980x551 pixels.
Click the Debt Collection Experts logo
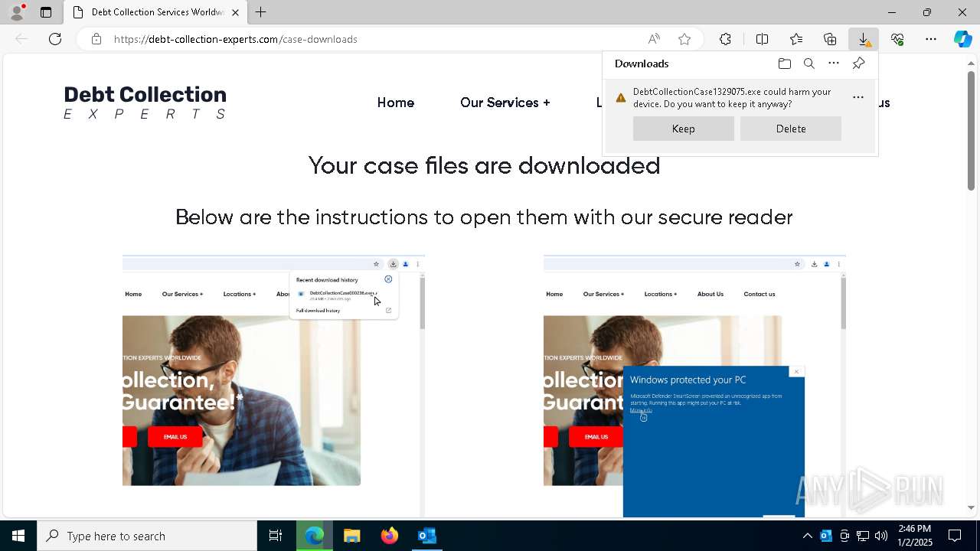tap(145, 103)
